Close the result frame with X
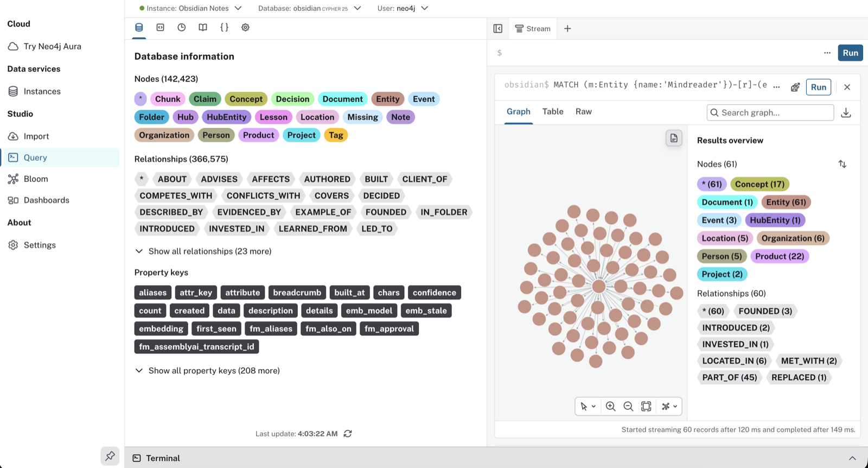 click(847, 87)
